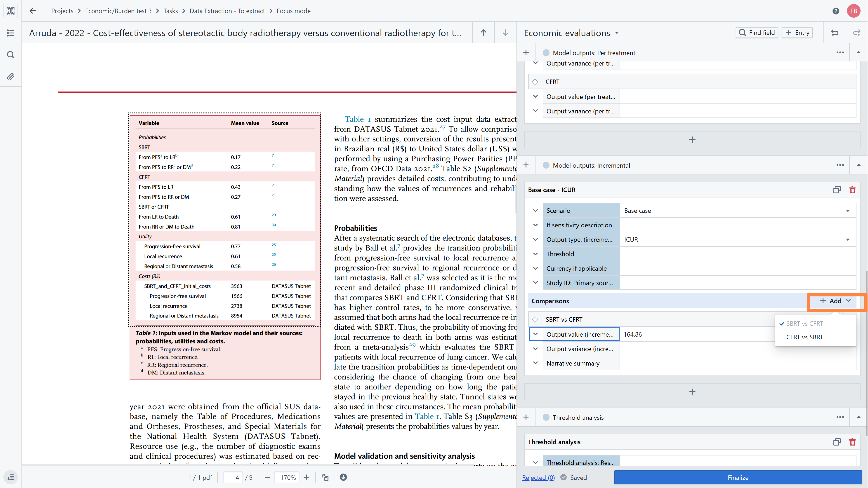Add entry to Model outputs: Per treatment
The image size is (868, 488).
526,53
